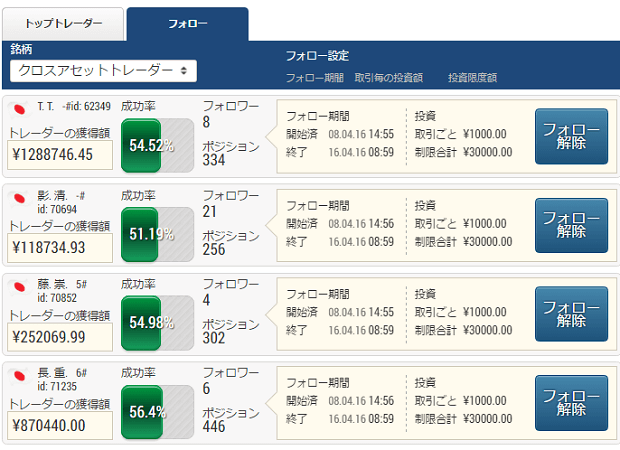The image size is (620, 450).
Task: Click the 56.4% success rate bar
Action: point(157,412)
